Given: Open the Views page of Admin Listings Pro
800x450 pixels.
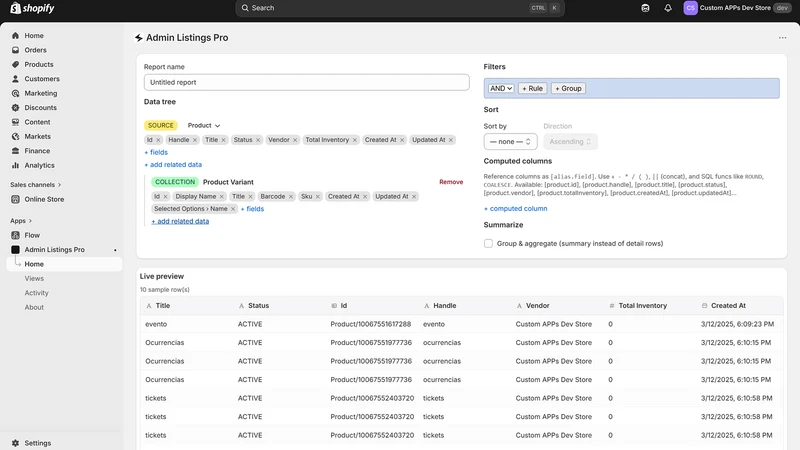Looking at the screenshot, I should [34, 279].
